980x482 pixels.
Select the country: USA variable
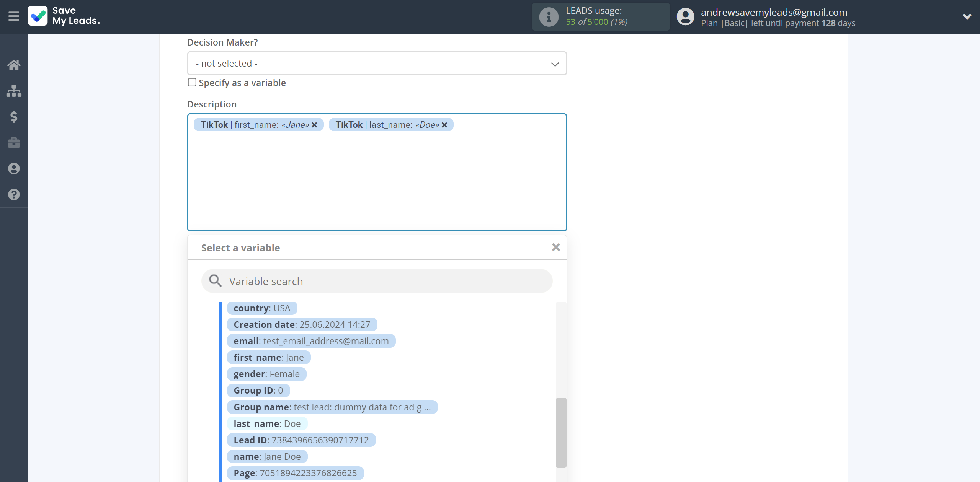click(x=262, y=308)
